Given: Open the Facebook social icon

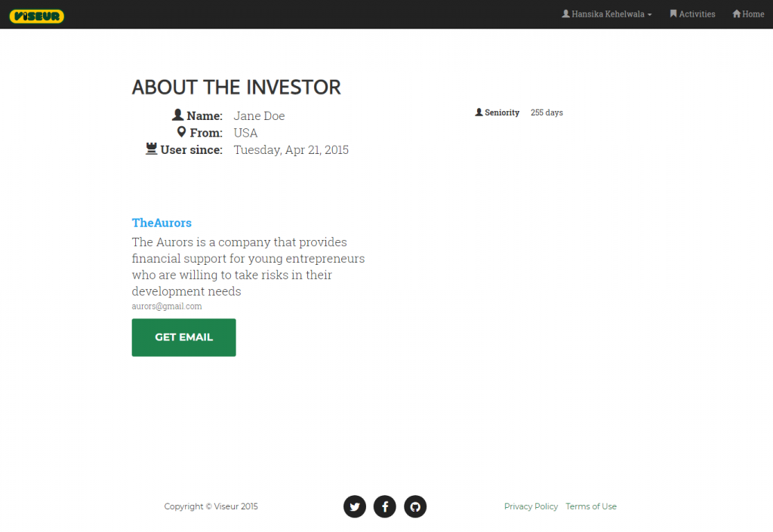Looking at the screenshot, I should coord(385,506).
